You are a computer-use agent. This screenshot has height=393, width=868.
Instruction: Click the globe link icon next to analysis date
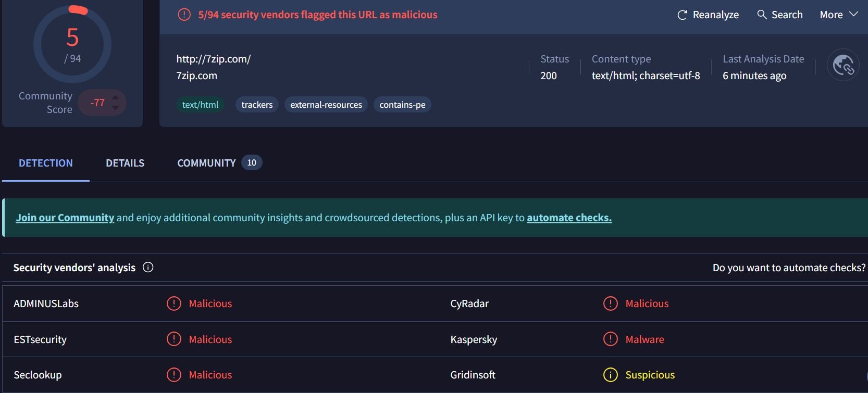(843, 65)
